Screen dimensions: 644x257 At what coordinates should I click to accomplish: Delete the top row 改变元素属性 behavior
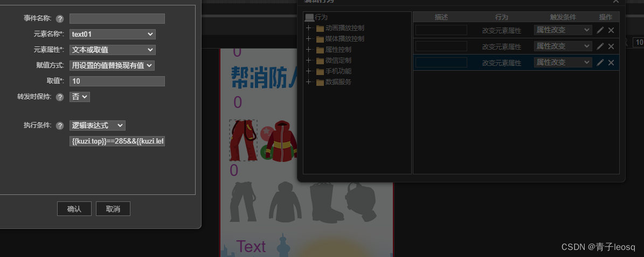click(611, 30)
